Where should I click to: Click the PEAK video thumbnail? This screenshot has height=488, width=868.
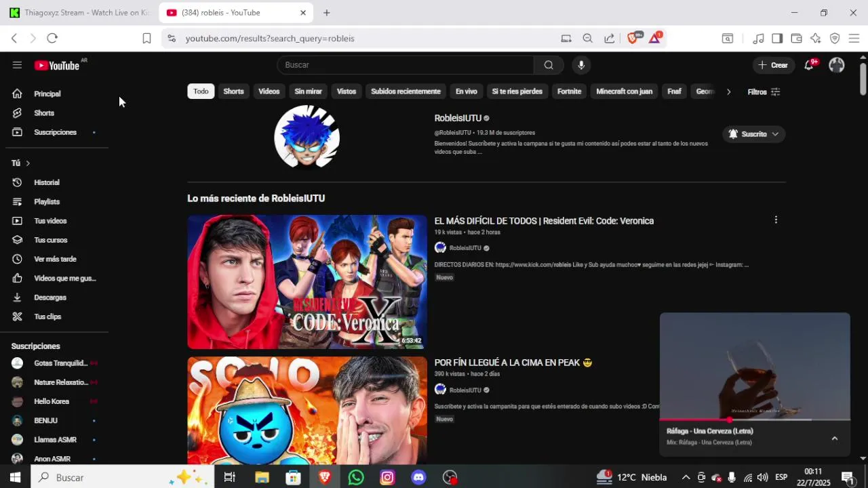click(307, 411)
